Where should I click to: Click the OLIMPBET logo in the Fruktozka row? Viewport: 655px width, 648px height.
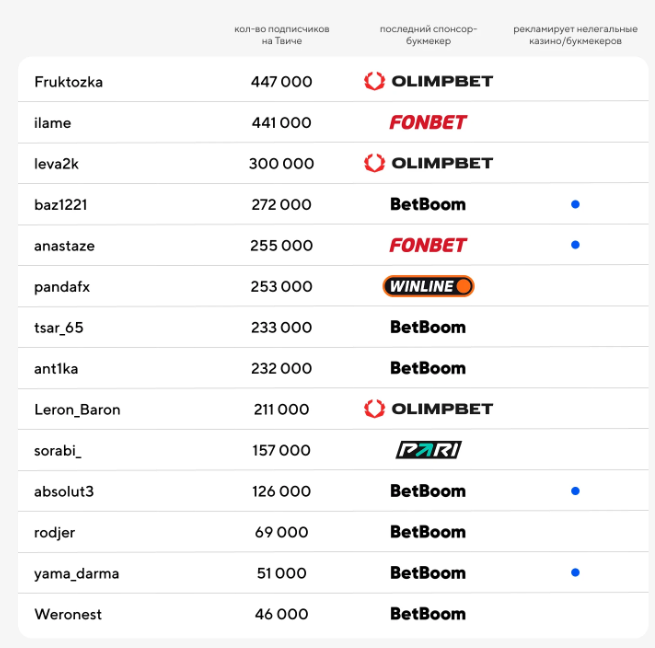(x=428, y=81)
